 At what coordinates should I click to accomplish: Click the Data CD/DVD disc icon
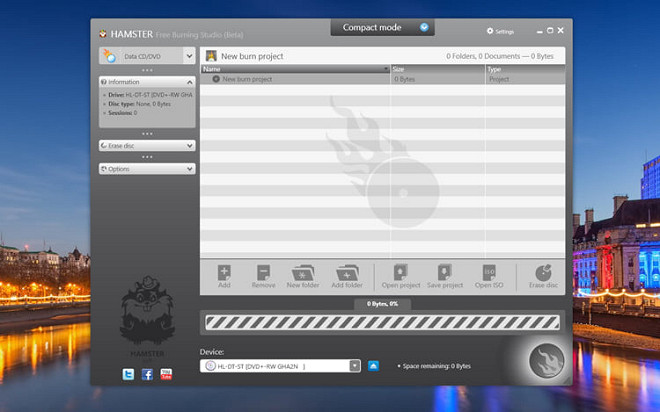click(109, 56)
